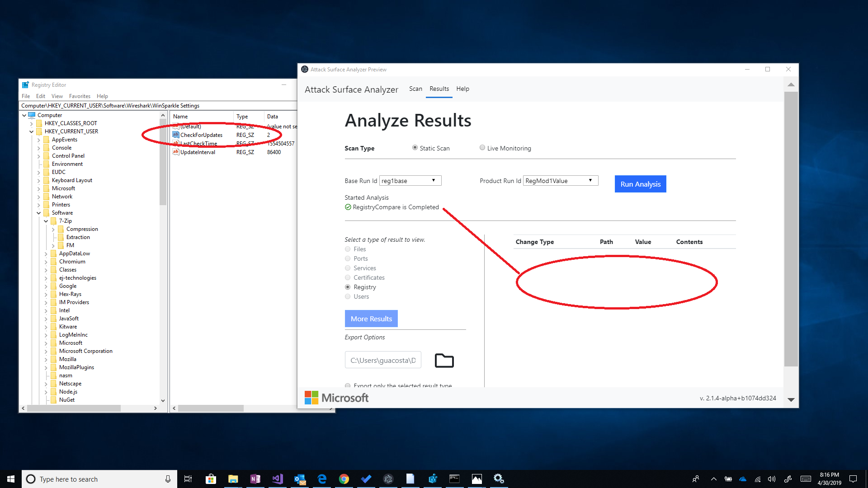The image size is (868, 488).
Task: Select the UpdateInterval registry value
Action: click(198, 152)
